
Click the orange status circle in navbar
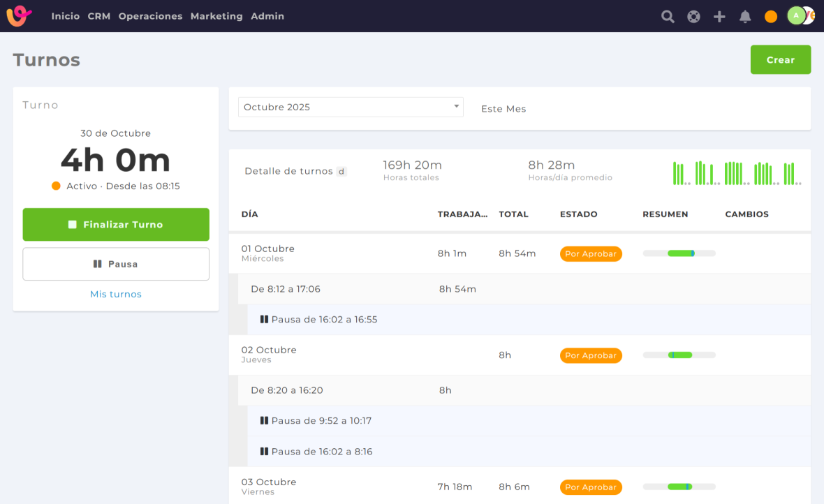click(771, 17)
